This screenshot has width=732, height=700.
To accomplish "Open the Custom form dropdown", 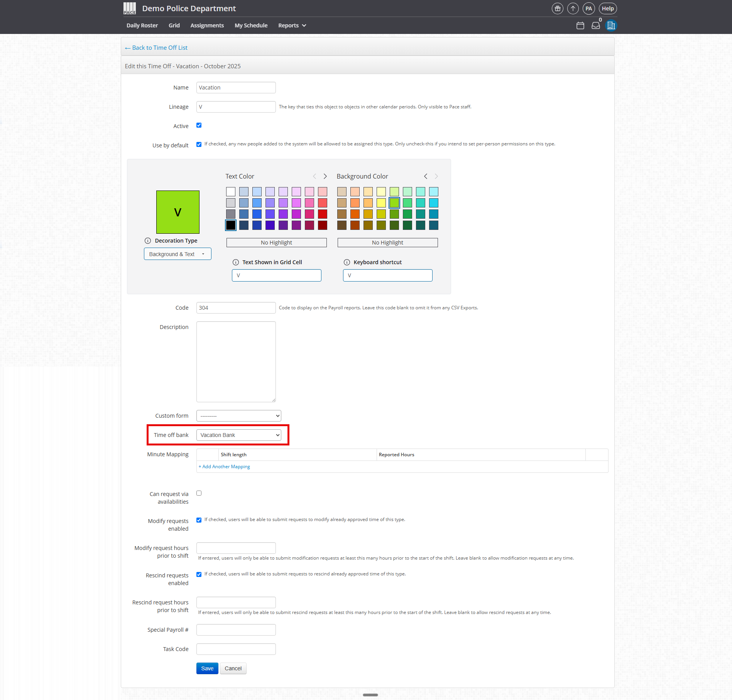I will (239, 416).
